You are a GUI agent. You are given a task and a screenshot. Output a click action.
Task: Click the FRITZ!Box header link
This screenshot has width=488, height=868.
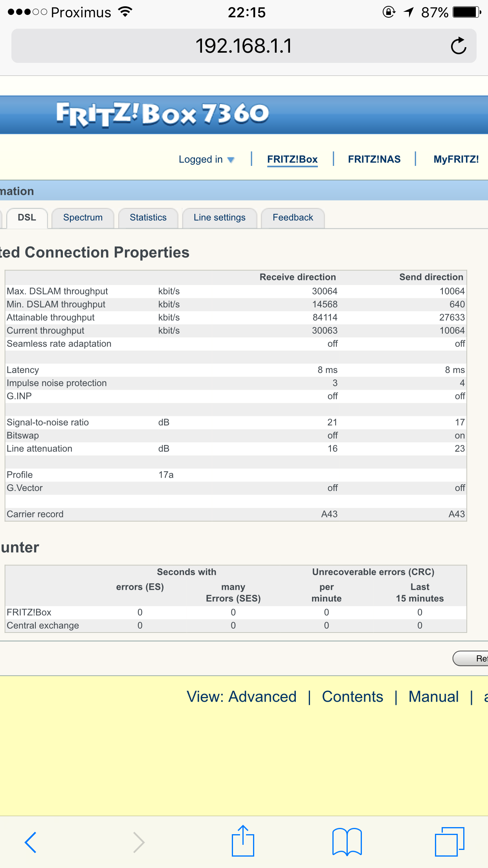pyautogui.click(x=292, y=159)
